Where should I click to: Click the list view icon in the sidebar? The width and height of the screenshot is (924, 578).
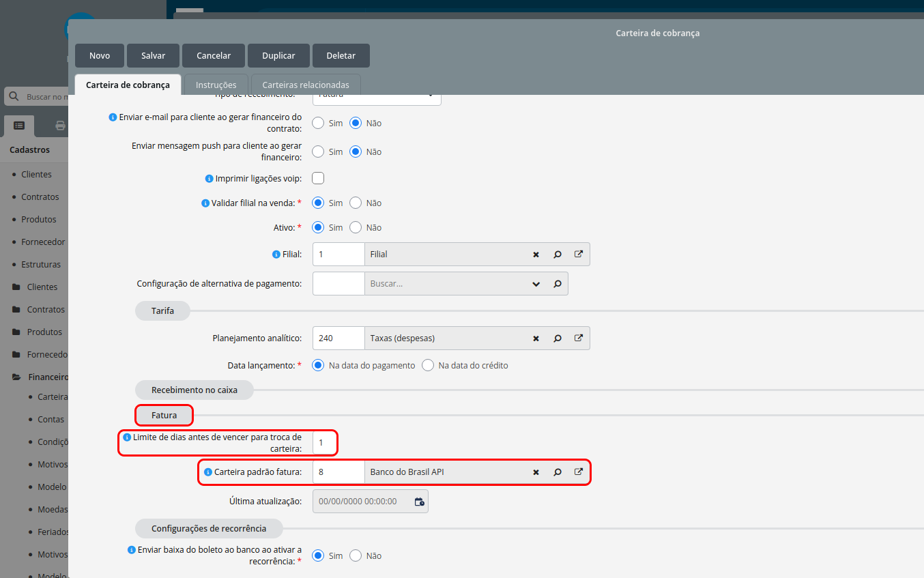pos(19,126)
